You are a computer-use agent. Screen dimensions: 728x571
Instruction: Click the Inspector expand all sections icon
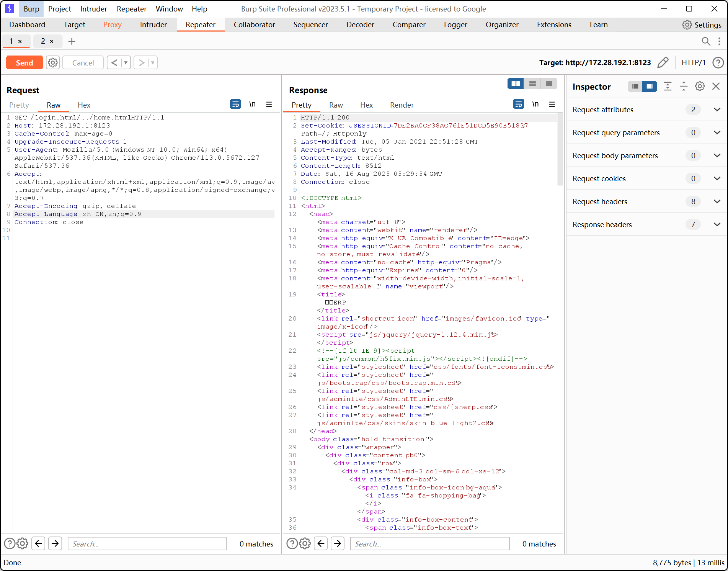click(x=668, y=87)
